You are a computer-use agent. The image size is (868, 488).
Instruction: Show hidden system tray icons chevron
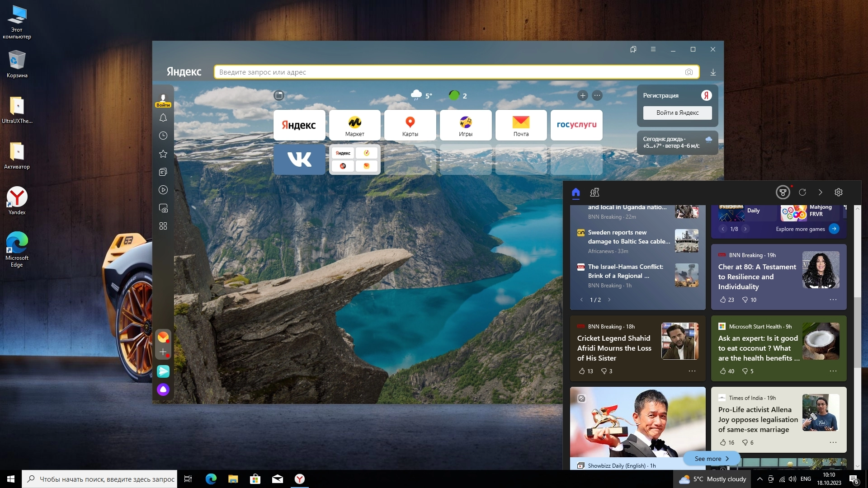click(760, 479)
